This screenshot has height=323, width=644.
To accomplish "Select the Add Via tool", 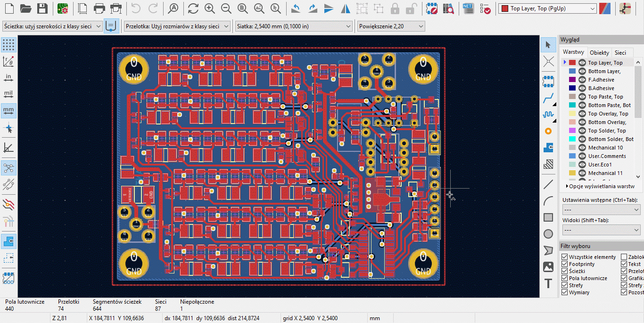I will 548,131.
